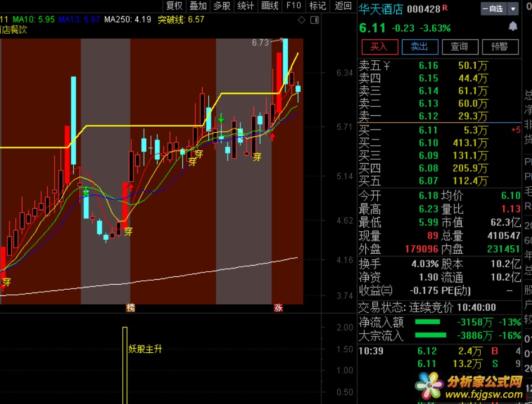
Task: Click the 买三 price 6.09 row
Action: [439, 155]
